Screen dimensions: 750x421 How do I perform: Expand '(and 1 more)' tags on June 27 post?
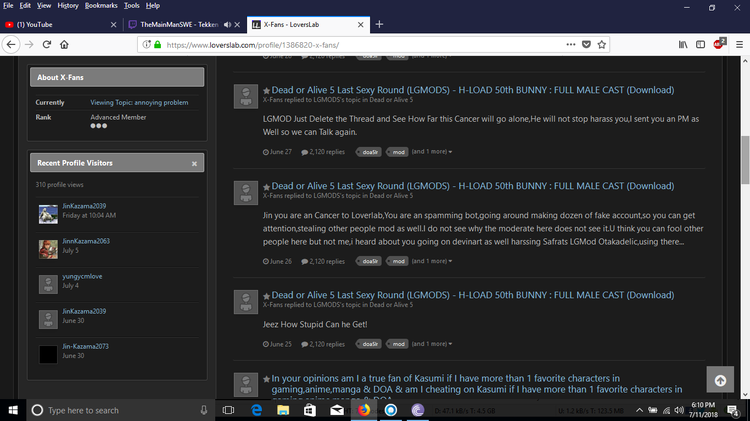point(432,152)
